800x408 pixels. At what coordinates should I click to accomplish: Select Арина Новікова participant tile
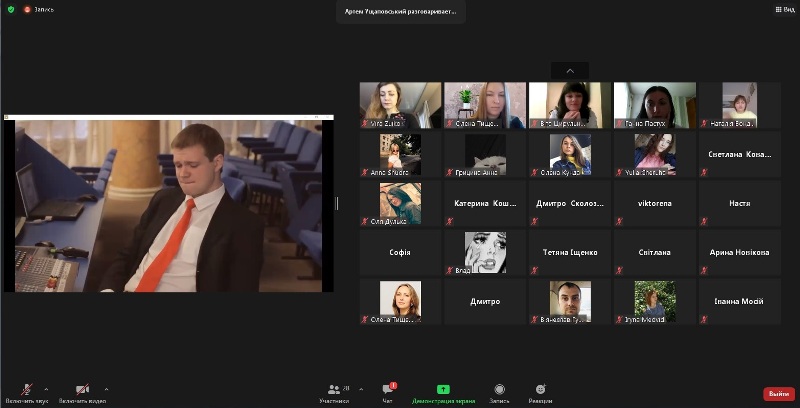click(739, 252)
